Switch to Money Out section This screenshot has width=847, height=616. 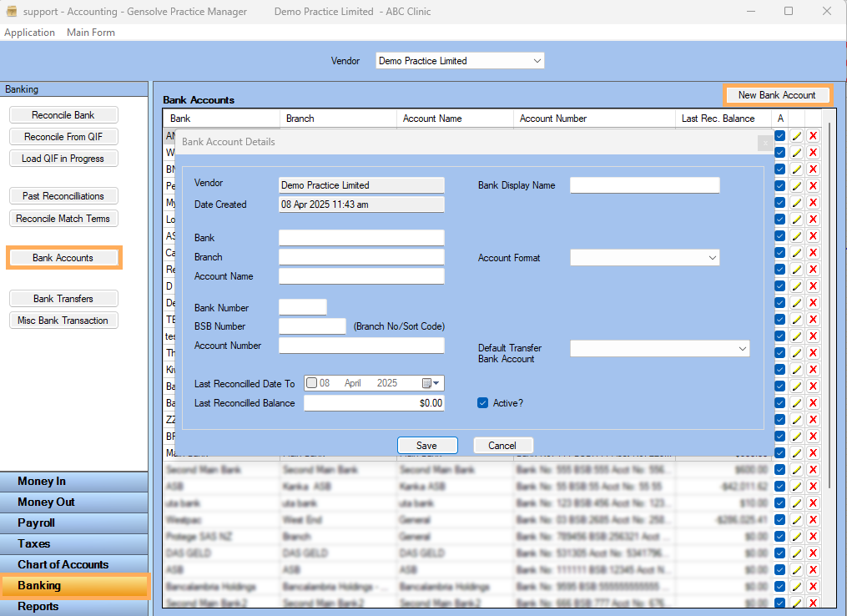click(74, 502)
